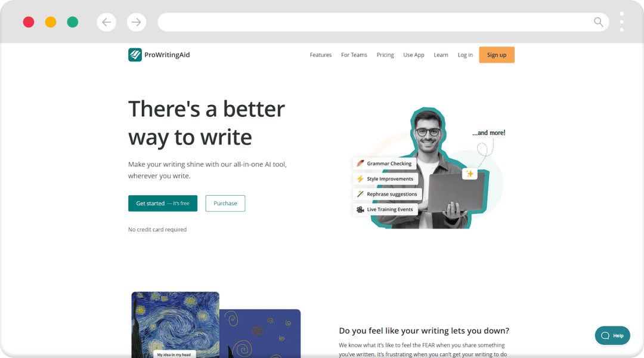Click the Rephrase suggestions wand icon
This screenshot has width=644, height=358.
(360, 194)
